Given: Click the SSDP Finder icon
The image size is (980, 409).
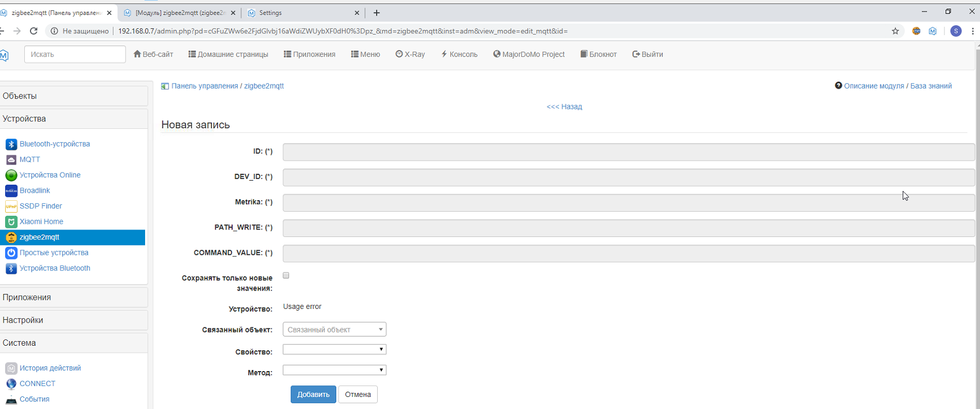Looking at the screenshot, I should tap(11, 206).
